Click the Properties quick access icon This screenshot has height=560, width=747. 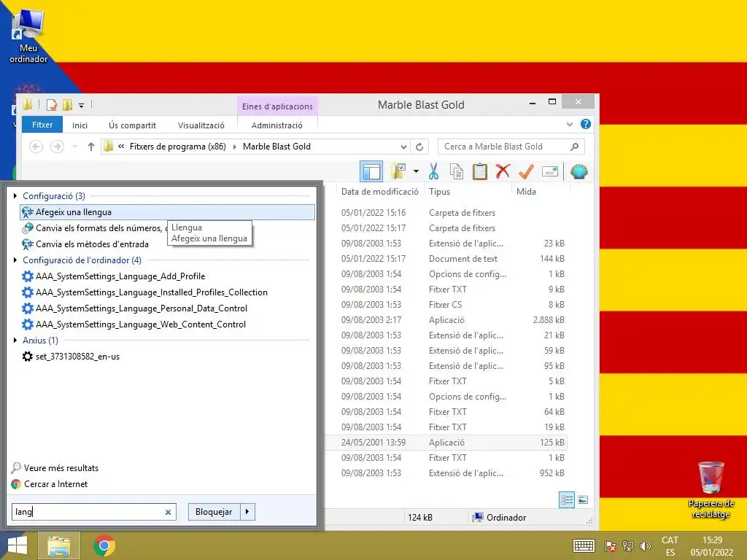[52, 105]
